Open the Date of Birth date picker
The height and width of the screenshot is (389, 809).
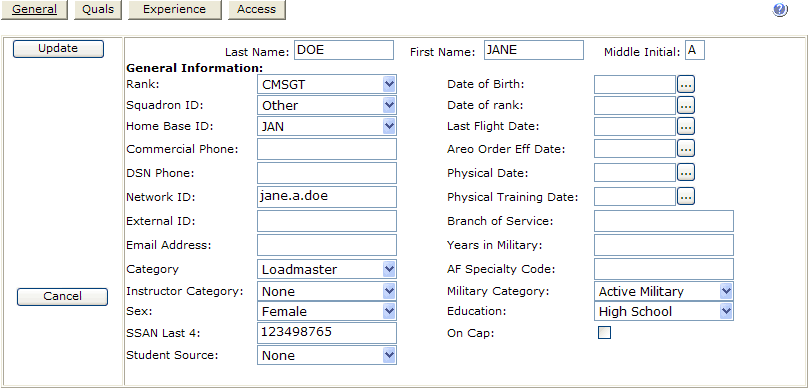coord(686,84)
